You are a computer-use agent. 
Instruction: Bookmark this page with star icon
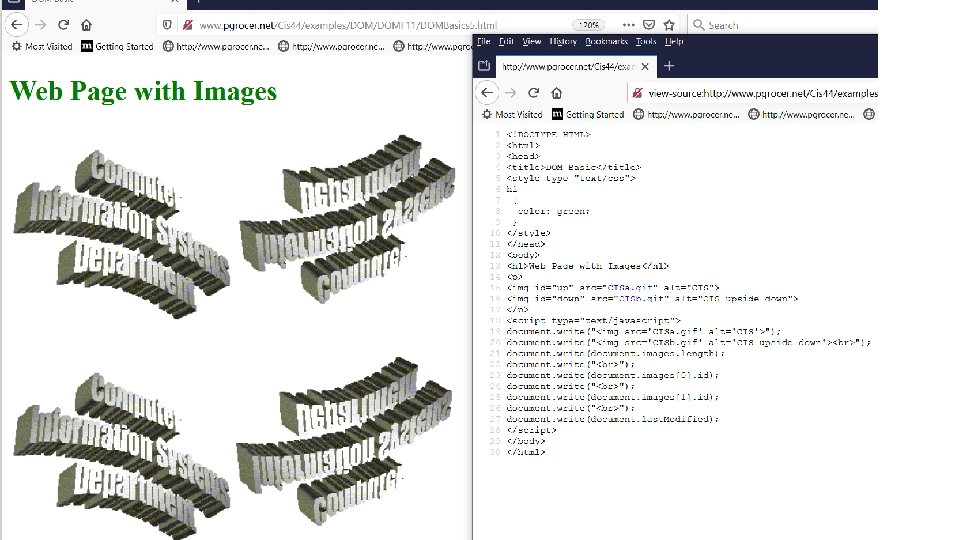[x=669, y=25]
